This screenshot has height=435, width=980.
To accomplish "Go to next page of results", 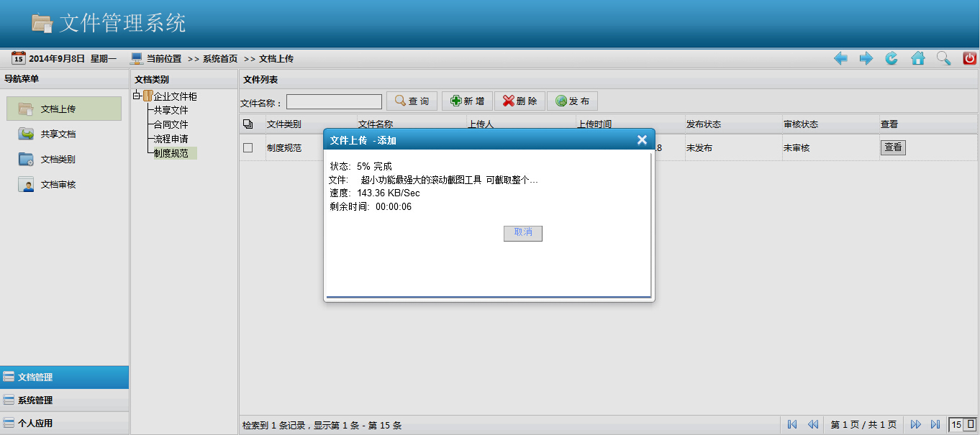I will [x=916, y=424].
